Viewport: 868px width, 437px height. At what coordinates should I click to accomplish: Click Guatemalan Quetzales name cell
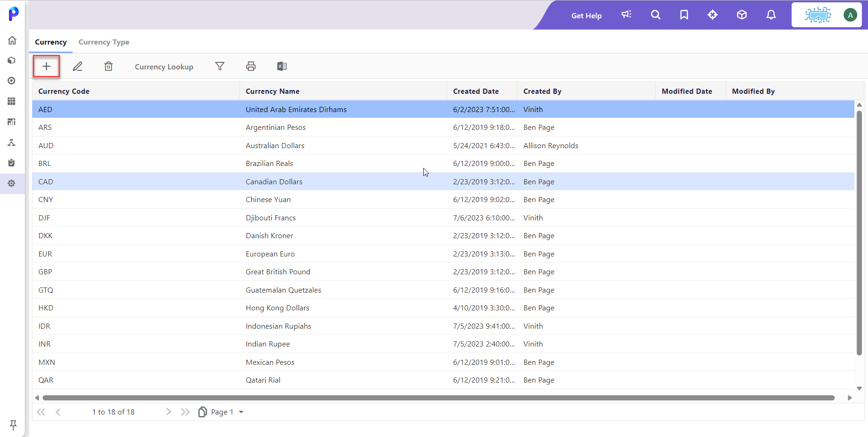pos(343,290)
